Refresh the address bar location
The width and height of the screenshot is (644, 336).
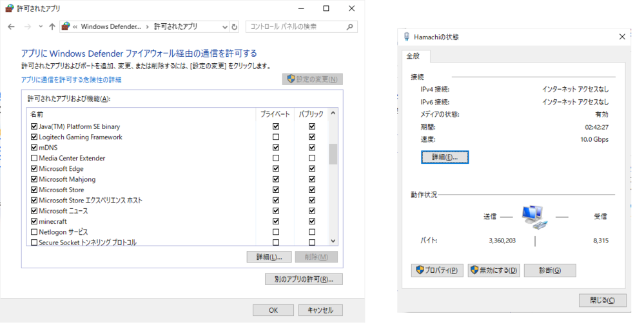[234, 26]
